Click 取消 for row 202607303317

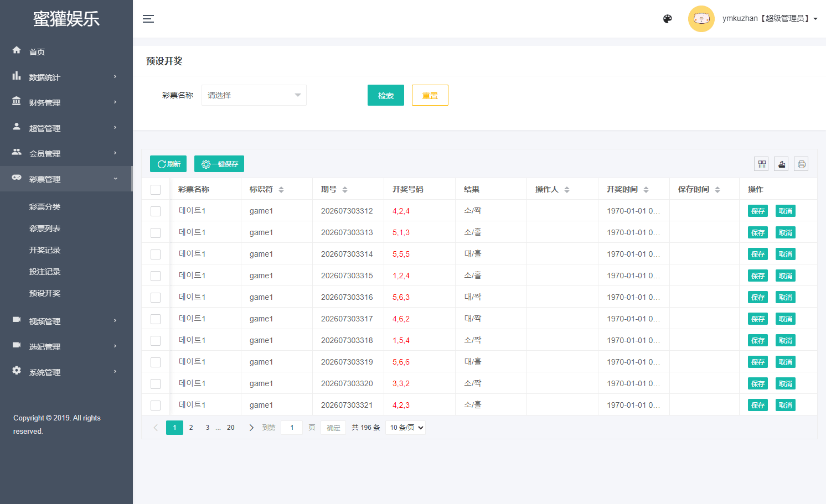786,319
